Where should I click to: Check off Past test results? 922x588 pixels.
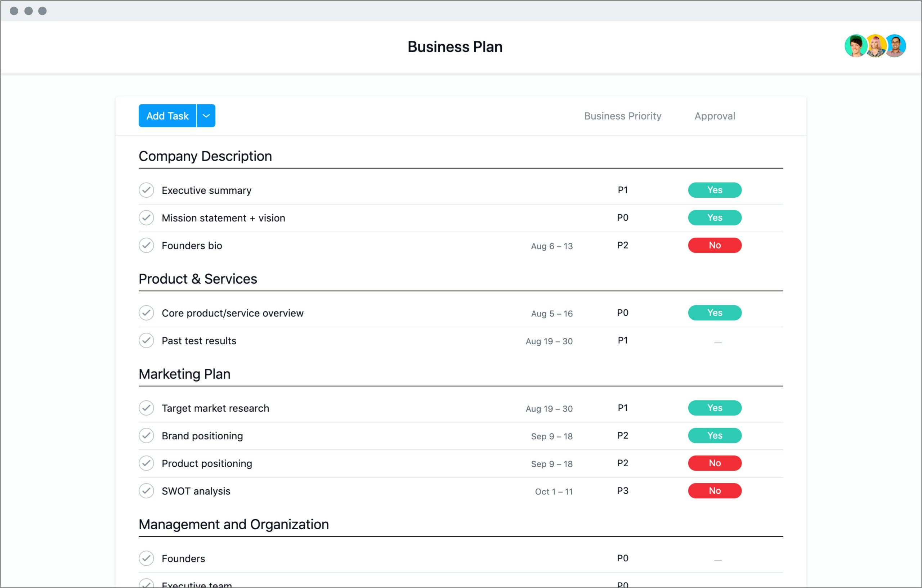146,340
